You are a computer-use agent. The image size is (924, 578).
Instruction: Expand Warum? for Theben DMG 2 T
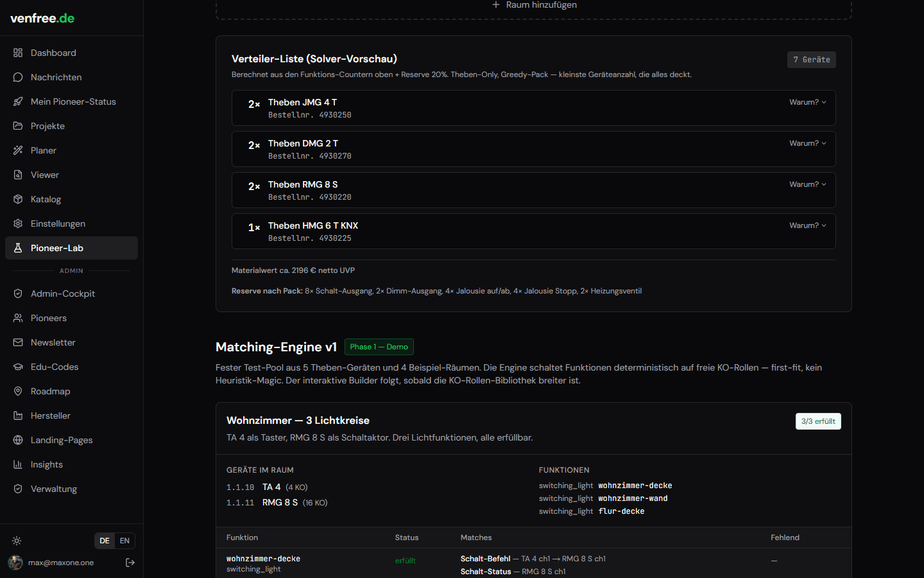pyautogui.click(x=808, y=143)
